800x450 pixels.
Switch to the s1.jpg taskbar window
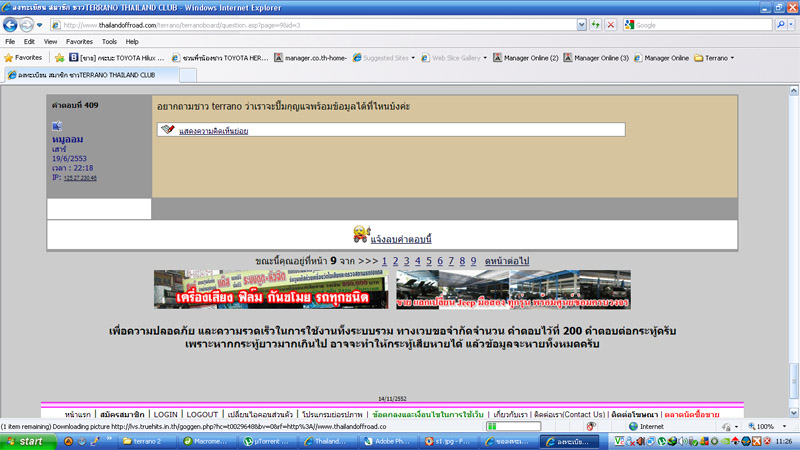[448, 441]
